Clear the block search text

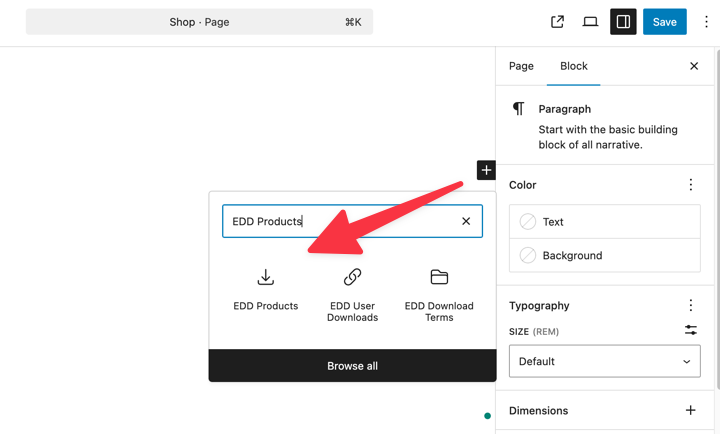[x=466, y=221]
